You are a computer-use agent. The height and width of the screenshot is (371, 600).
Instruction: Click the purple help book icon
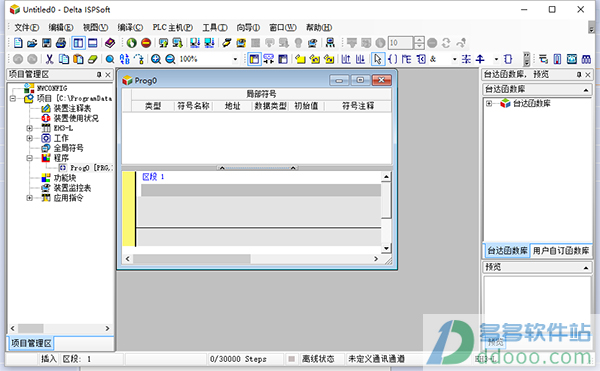110,43
